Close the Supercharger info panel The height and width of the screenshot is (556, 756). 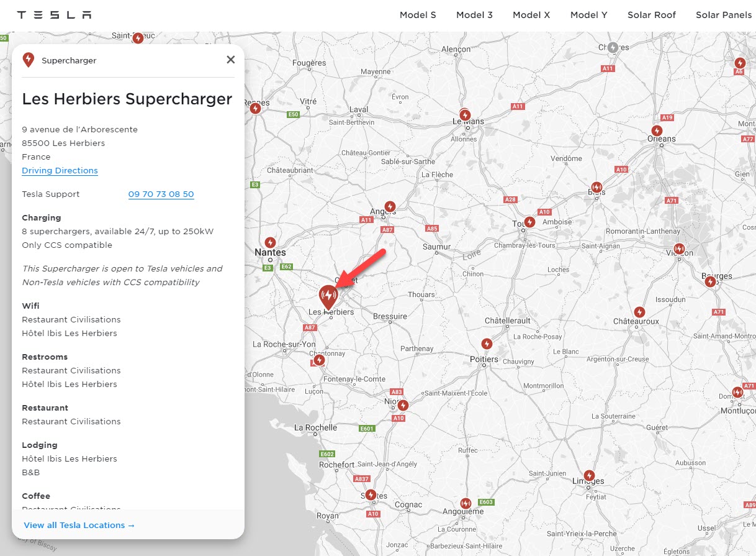(x=231, y=60)
